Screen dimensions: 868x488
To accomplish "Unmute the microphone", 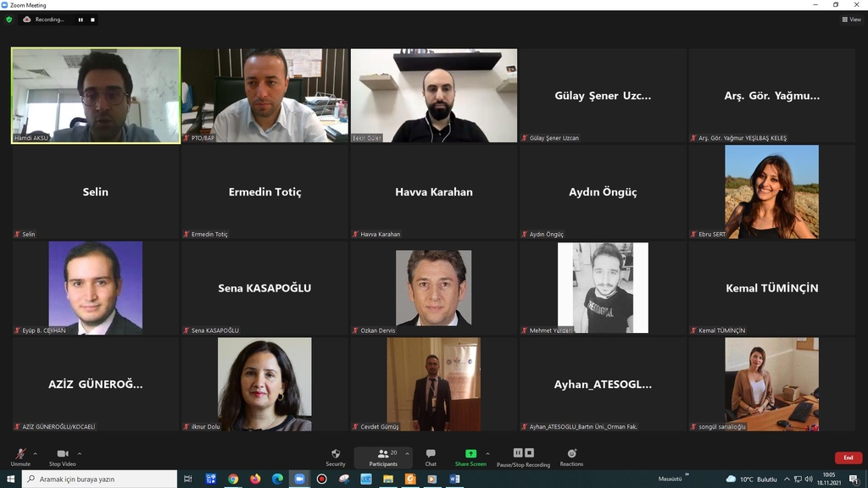I will [20, 457].
